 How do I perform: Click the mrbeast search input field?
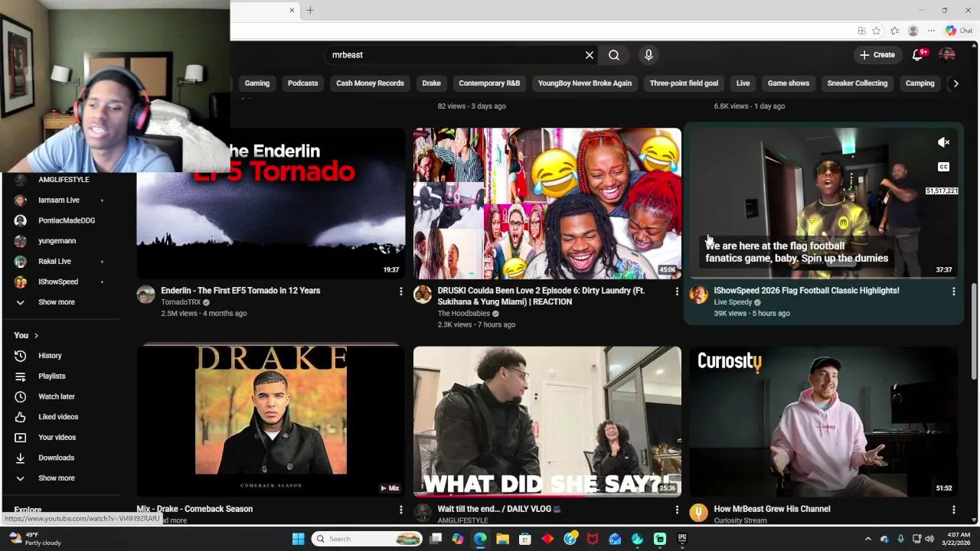click(455, 55)
